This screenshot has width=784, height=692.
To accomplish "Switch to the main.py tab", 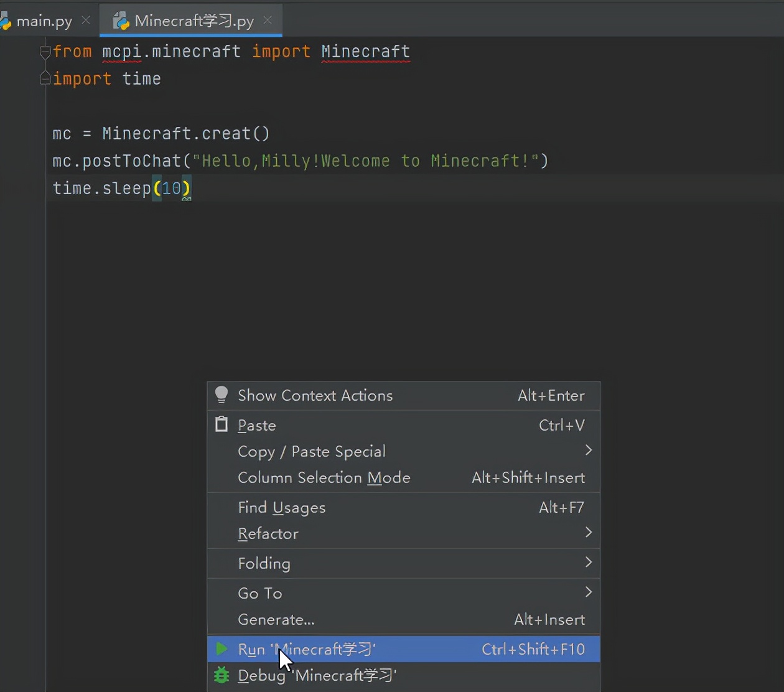I will 44,21.
